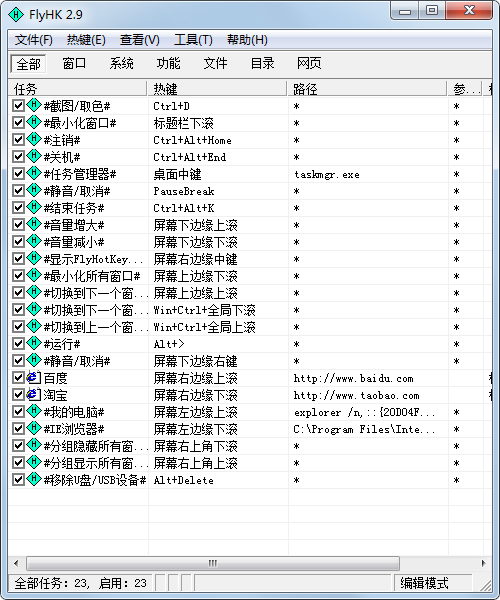The height and width of the screenshot is (600, 500).
Task: Minimize the FlyHK window
Action: point(405,11)
